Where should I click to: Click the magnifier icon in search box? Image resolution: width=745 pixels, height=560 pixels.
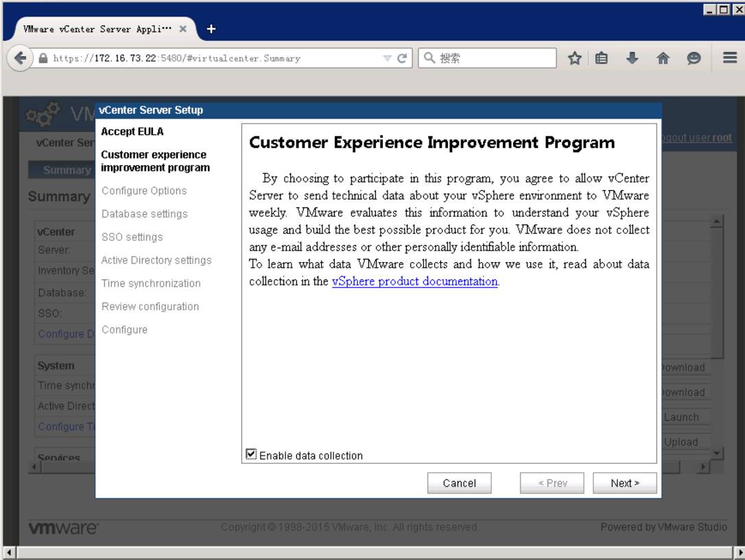pyautogui.click(x=429, y=58)
